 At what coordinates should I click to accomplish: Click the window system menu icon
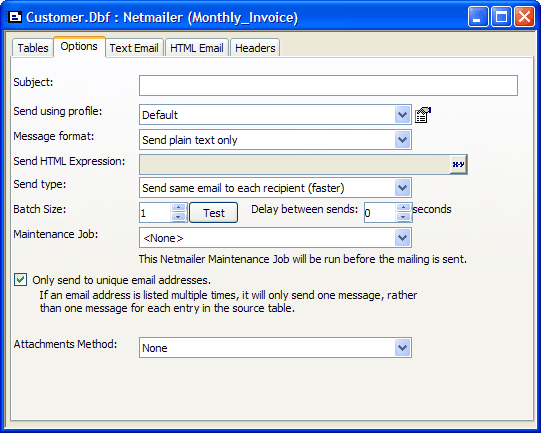click(15, 17)
